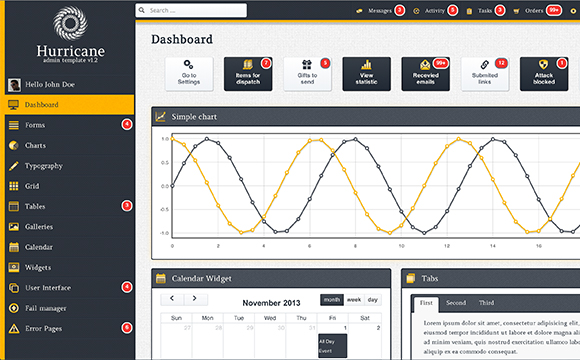Switch calendar to week view
This screenshot has height=360, width=580.
(354, 300)
